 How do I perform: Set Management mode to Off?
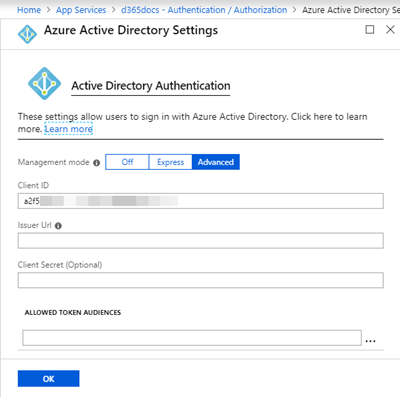pos(127,162)
